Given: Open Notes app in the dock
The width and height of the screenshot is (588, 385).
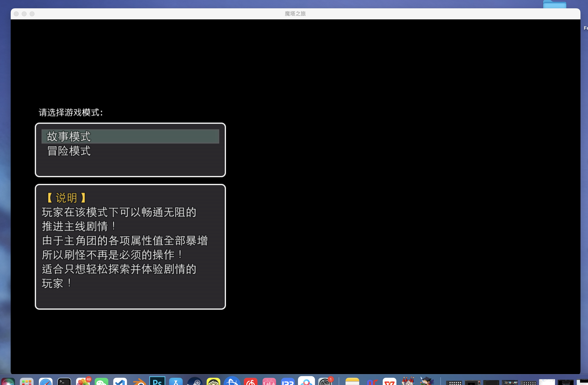Looking at the screenshot, I should pos(352,382).
